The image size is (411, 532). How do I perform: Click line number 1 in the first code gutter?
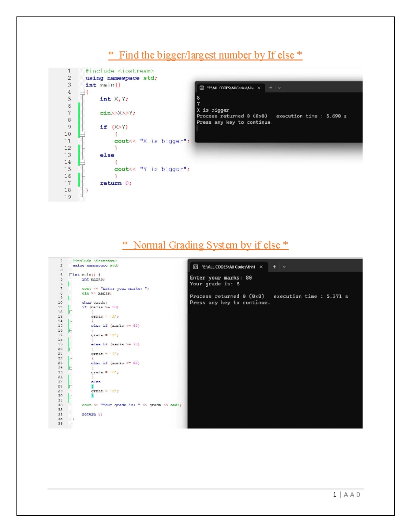point(69,71)
